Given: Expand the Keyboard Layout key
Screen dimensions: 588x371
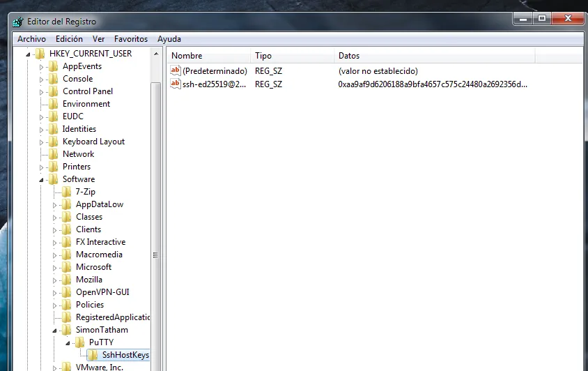Looking at the screenshot, I should pyautogui.click(x=41, y=142).
